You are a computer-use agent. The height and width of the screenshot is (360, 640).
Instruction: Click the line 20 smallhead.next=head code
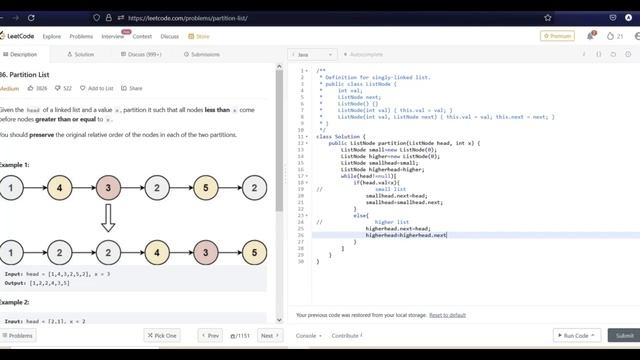[x=396, y=196]
